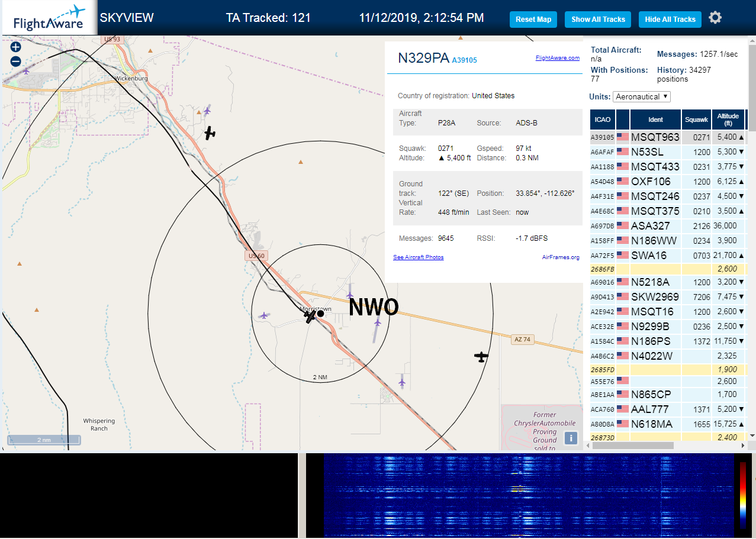Open FlightAware.com link in aircraft panel

point(557,58)
